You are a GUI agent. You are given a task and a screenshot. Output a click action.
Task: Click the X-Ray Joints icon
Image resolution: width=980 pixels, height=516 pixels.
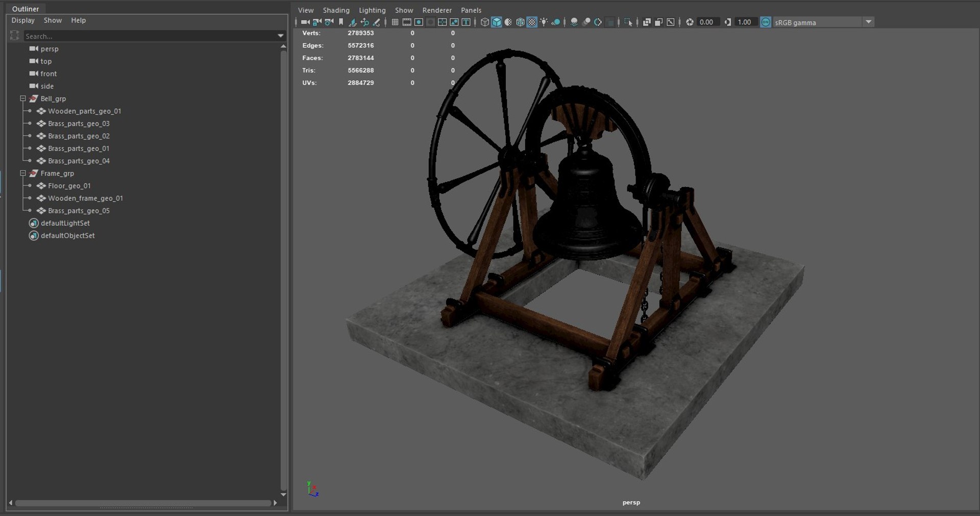671,22
